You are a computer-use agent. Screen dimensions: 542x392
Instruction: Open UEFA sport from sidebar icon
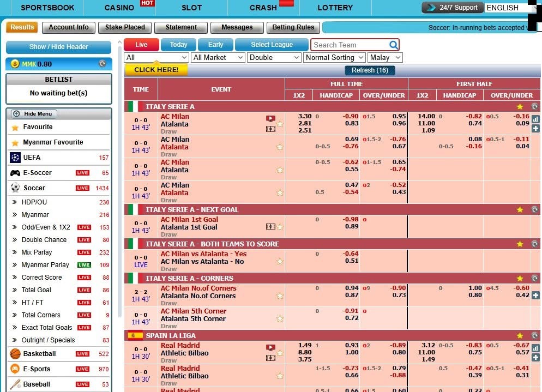15,157
